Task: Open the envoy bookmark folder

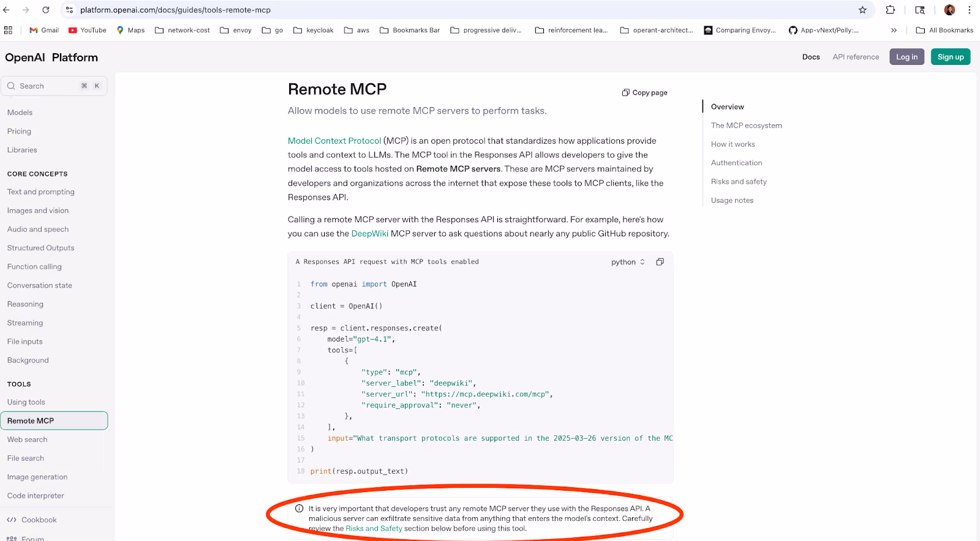Action: click(x=236, y=30)
